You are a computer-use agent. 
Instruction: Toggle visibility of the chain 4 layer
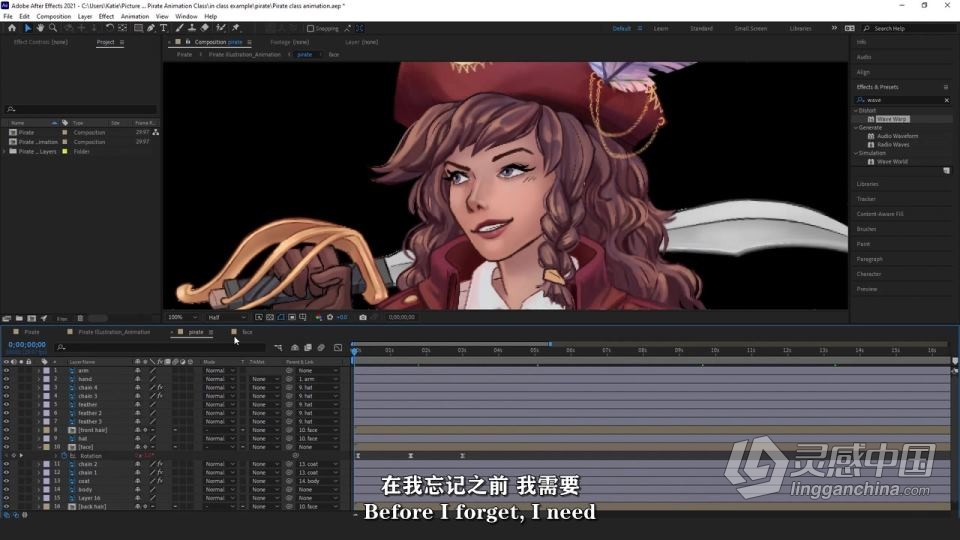[x=6, y=388]
